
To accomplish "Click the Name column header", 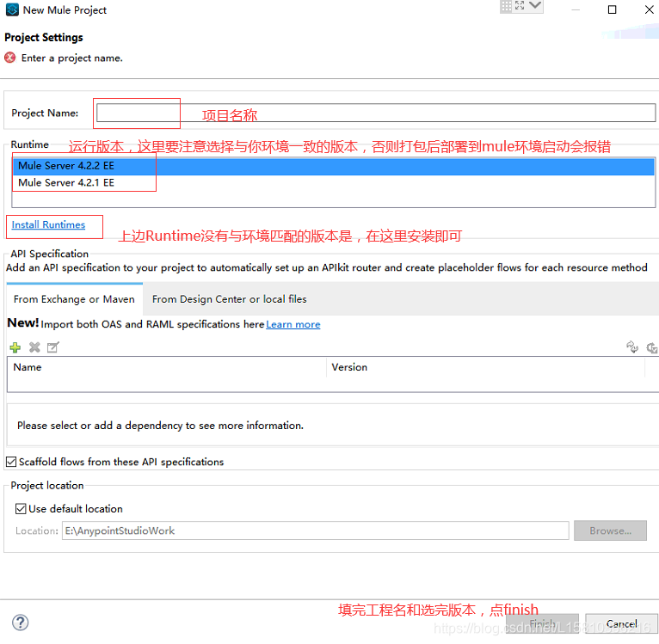I will pyautogui.click(x=166, y=367).
